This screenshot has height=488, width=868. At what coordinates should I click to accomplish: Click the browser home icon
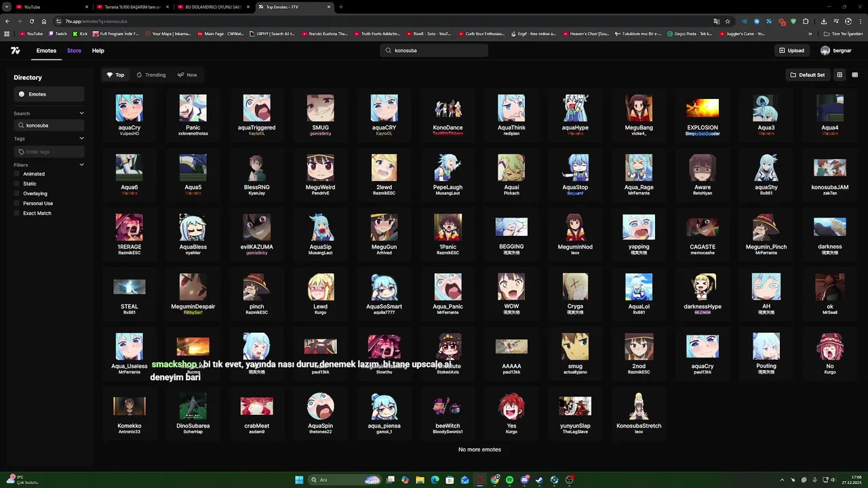[44, 21]
